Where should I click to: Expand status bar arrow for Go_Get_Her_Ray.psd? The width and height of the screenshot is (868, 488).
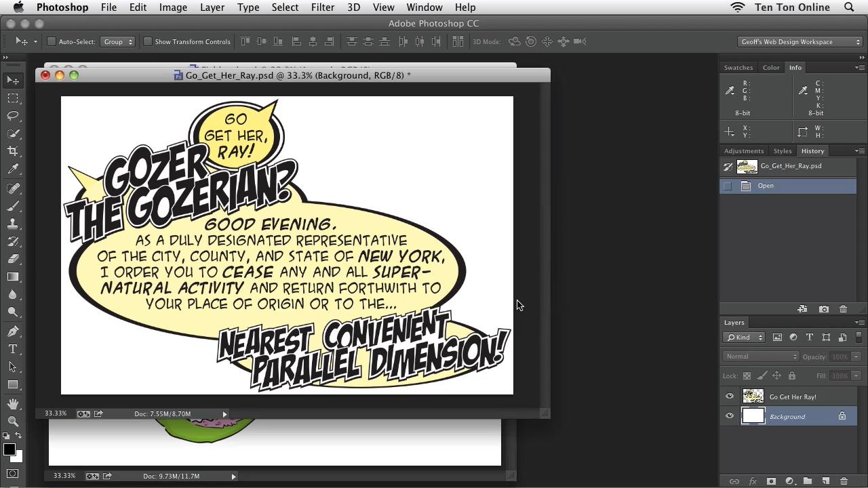[224, 413]
